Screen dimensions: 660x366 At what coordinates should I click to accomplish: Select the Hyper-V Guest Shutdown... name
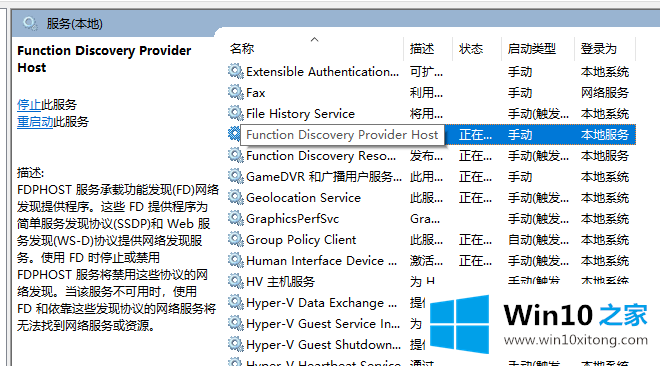[x=324, y=345]
